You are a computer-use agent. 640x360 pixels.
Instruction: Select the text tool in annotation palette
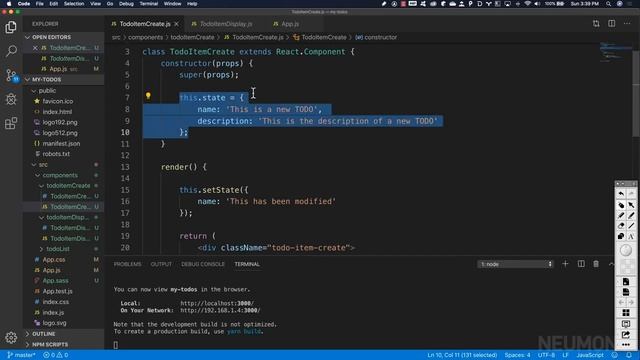click(x=631, y=236)
